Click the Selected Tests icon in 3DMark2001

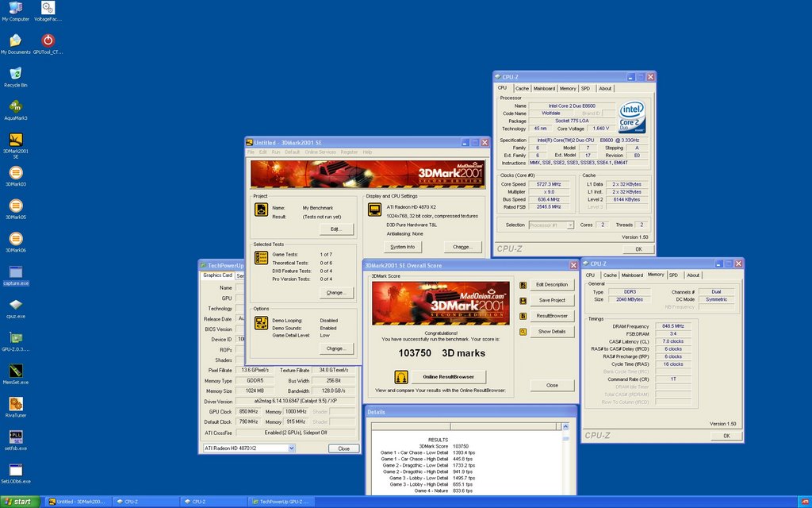click(x=261, y=258)
